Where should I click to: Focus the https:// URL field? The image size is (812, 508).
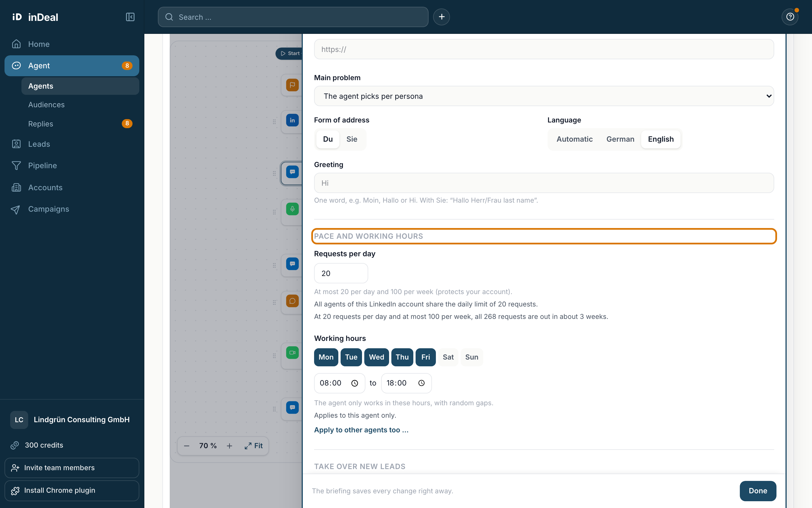click(x=544, y=49)
